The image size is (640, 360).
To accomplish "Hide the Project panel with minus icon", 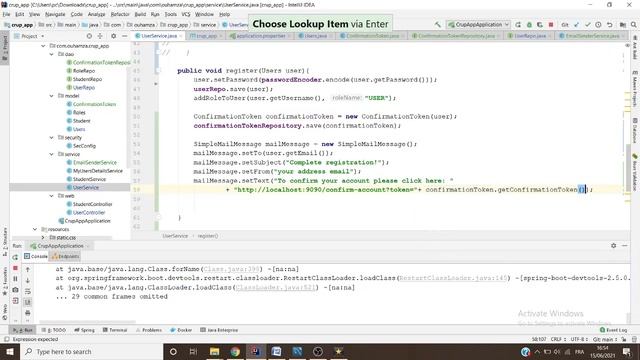I will (124, 36).
